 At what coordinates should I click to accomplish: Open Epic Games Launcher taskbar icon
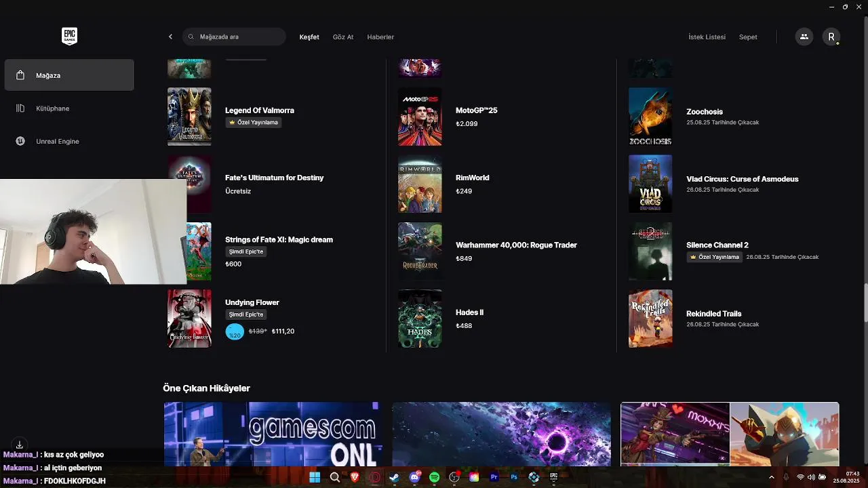[x=553, y=477]
